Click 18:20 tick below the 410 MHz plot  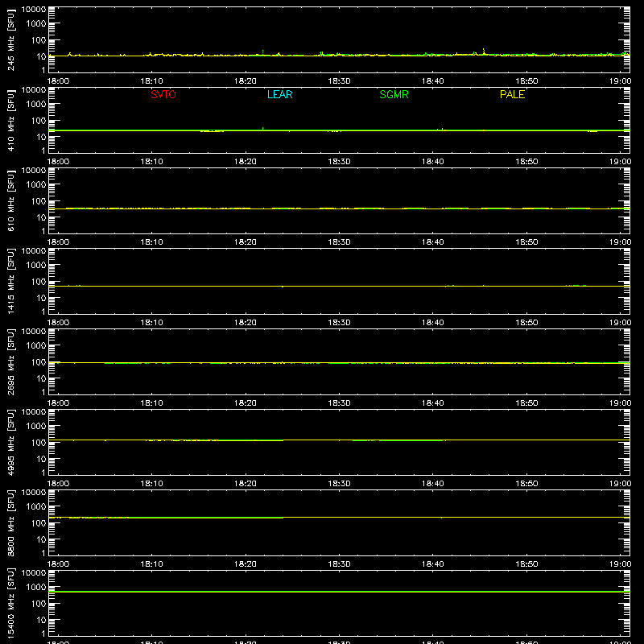(246, 162)
